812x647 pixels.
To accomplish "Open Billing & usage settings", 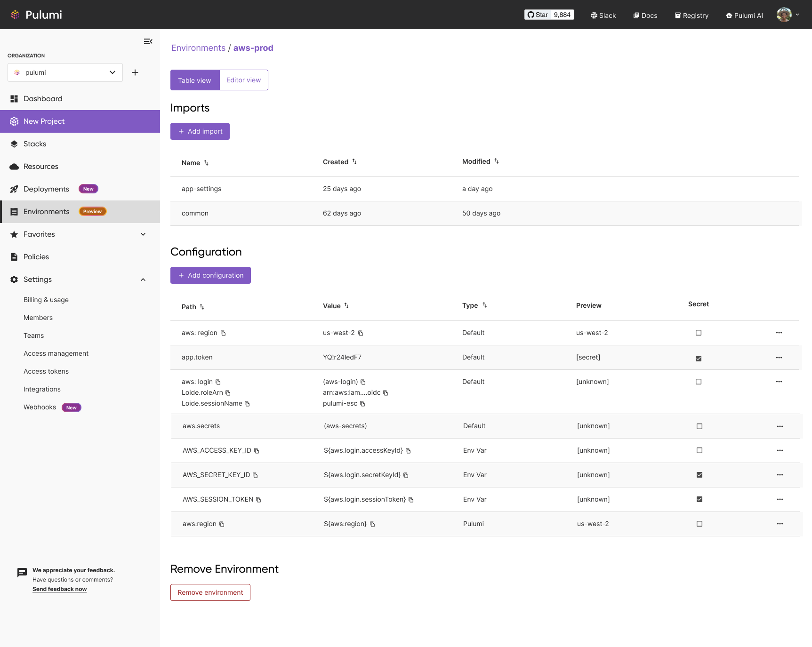I will (x=46, y=300).
